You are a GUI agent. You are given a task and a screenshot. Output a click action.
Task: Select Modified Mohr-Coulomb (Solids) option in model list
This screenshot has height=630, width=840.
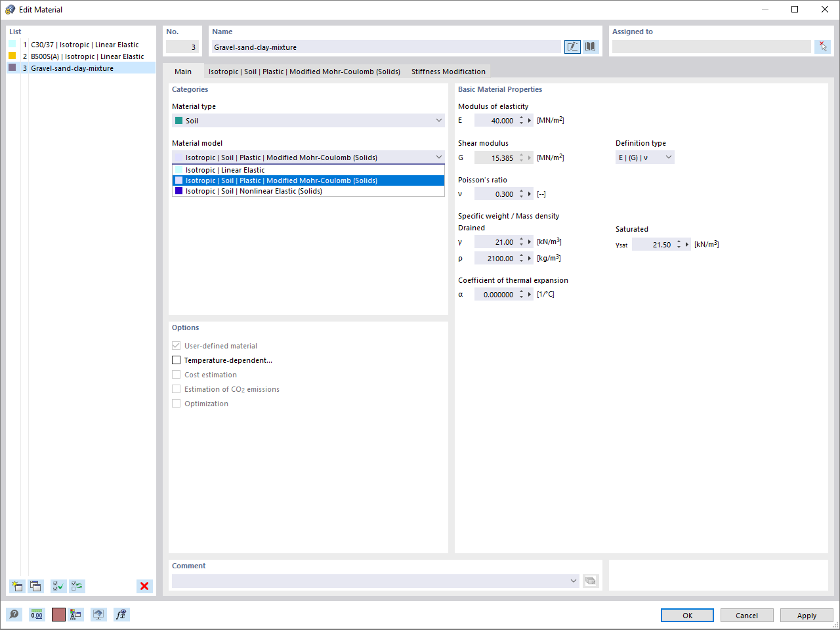308,180
